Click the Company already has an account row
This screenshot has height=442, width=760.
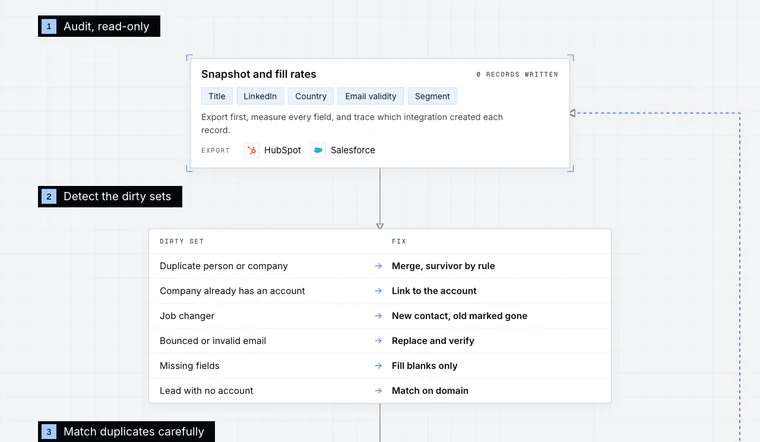pos(380,291)
